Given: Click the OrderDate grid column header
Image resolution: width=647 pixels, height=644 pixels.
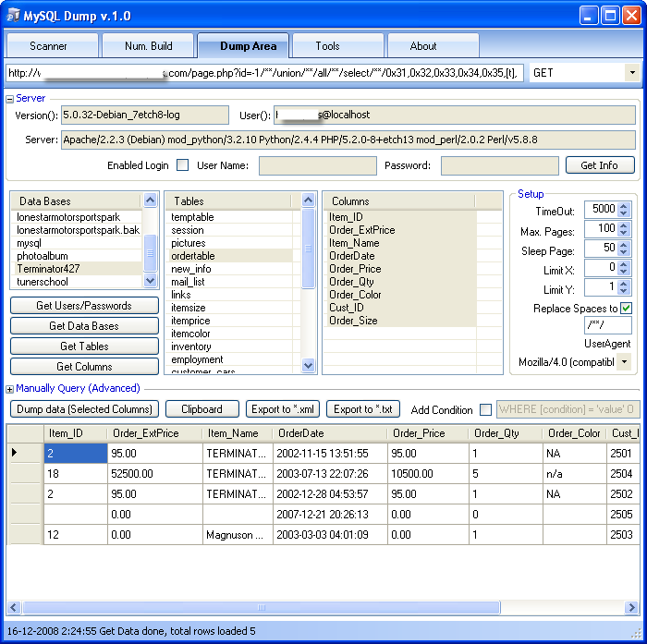Looking at the screenshot, I should click(x=330, y=433).
